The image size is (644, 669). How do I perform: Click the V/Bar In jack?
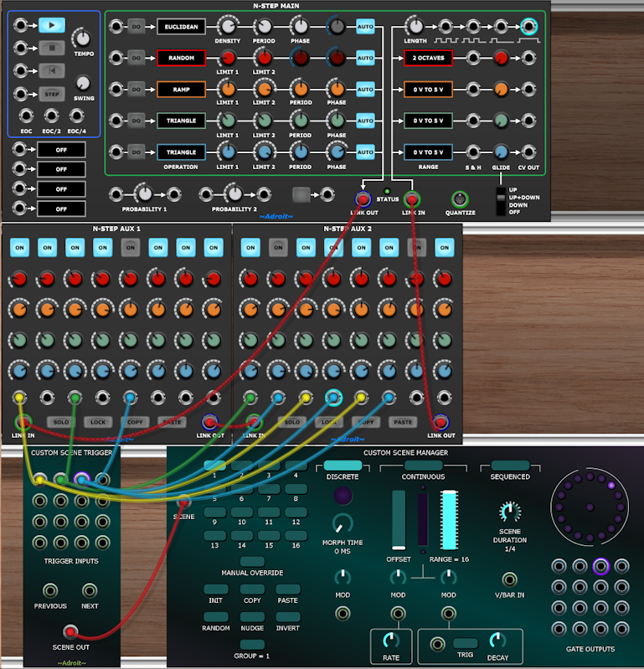pyautogui.click(x=509, y=579)
